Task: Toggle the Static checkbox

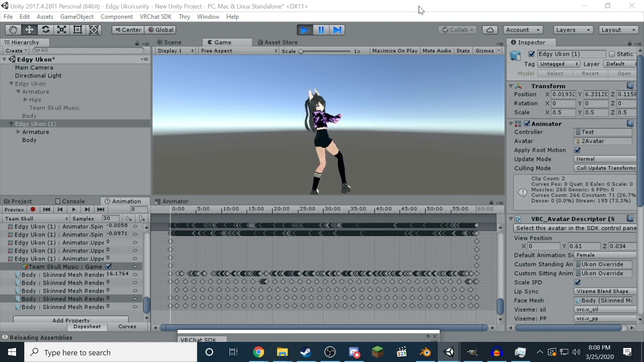Action: [612, 54]
